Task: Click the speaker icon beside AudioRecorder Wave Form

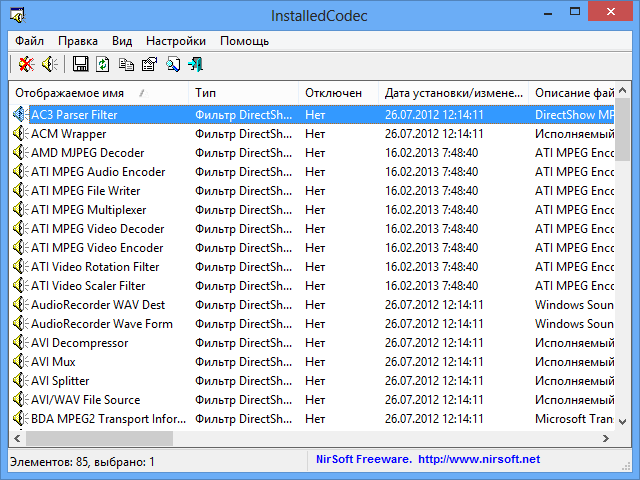Action: [21, 324]
